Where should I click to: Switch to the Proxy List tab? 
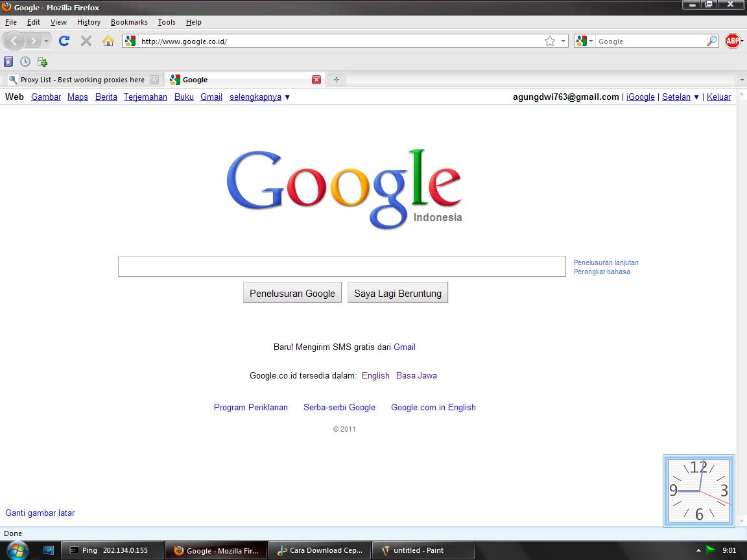(83, 80)
